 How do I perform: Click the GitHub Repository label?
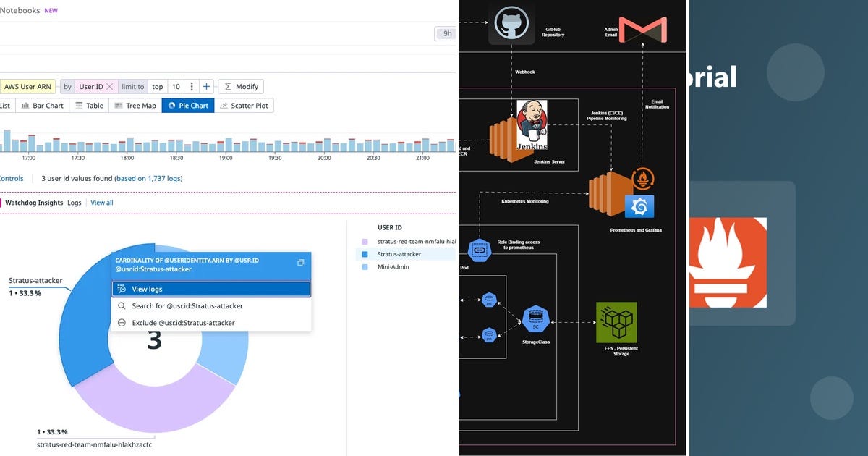pos(553,32)
